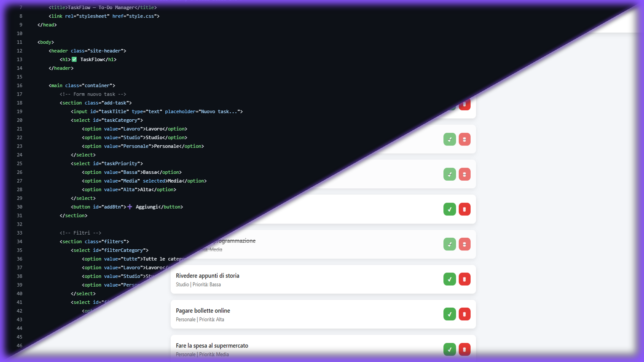Click the green check on the third partial card

click(x=449, y=174)
